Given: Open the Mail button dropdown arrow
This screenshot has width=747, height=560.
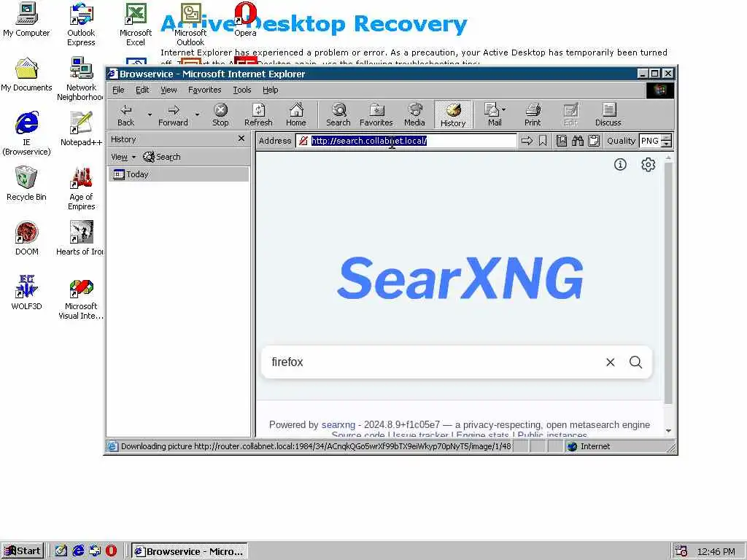Looking at the screenshot, I should pos(503,109).
